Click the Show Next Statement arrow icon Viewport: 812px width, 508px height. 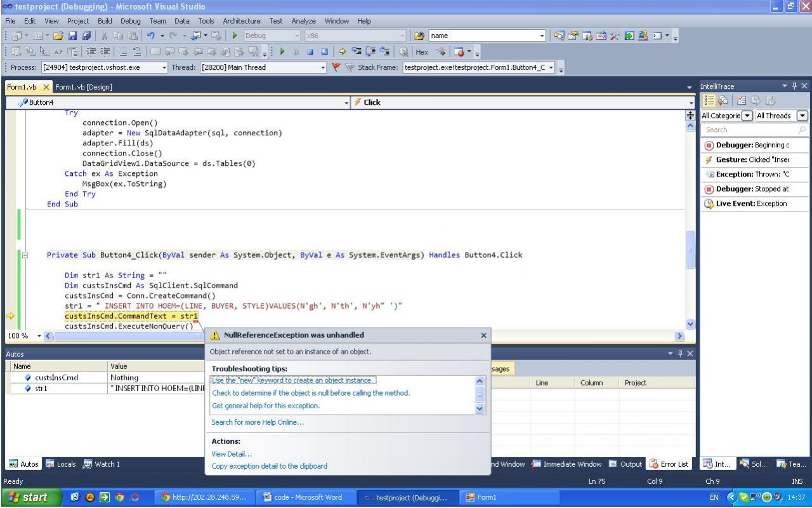click(343, 51)
